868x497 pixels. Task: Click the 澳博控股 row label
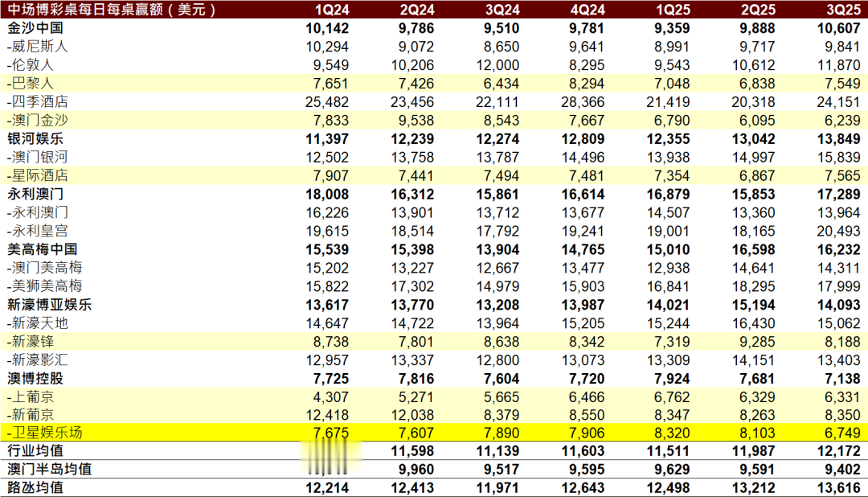coord(35,379)
